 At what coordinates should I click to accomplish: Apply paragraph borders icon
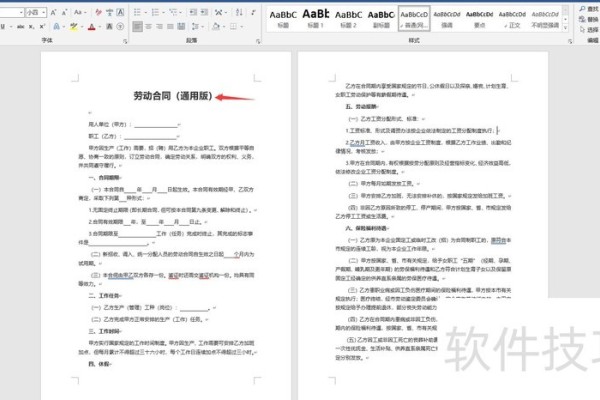point(233,27)
